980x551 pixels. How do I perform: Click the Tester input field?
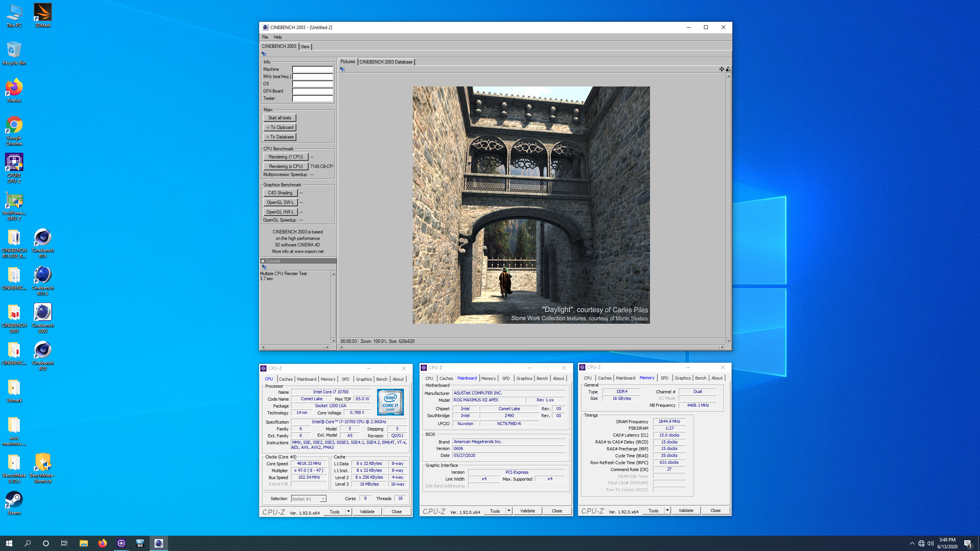(312, 98)
